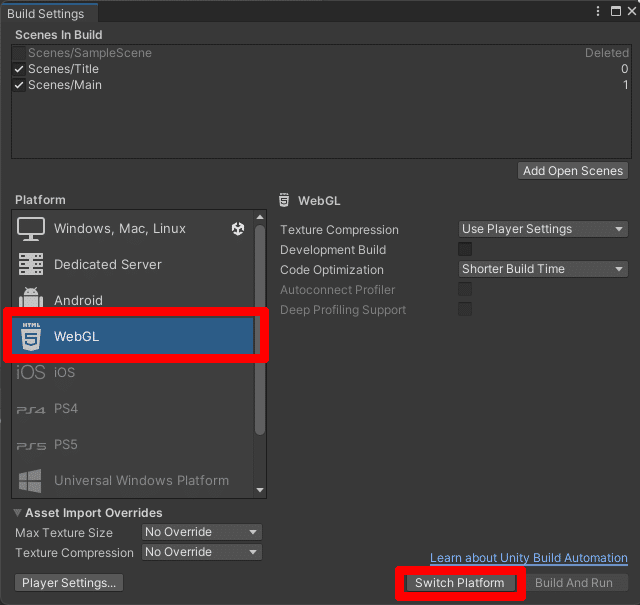Open the Learn about Unity Build Automation link
640x605 pixels.
pos(529,558)
